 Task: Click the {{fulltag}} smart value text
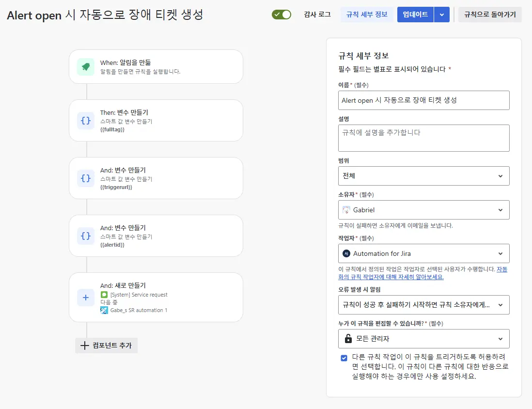(x=112, y=130)
